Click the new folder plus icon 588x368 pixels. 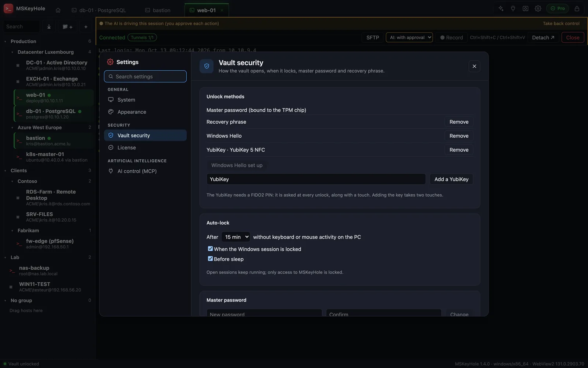pyautogui.click(x=67, y=26)
